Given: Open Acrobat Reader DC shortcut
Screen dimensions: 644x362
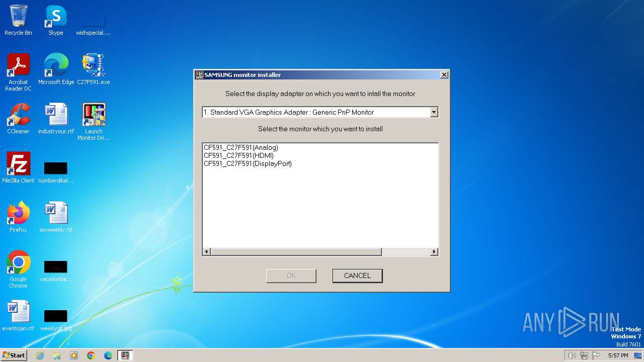Looking at the screenshot, I should click(x=18, y=72).
